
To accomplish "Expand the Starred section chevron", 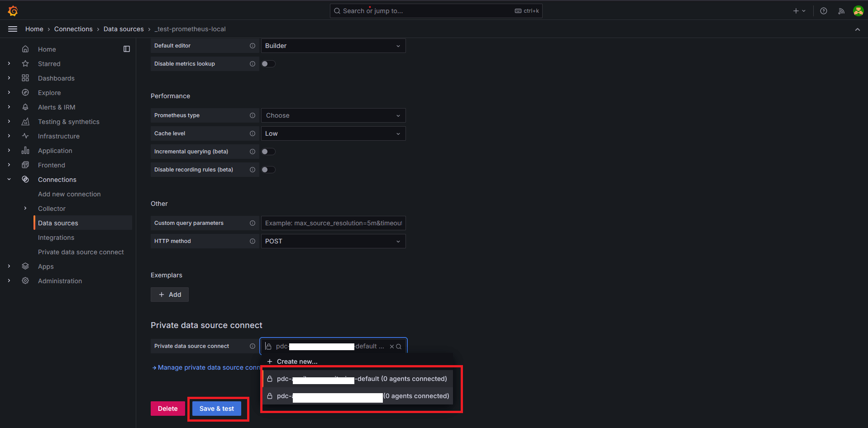I will click(x=9, y=63).
